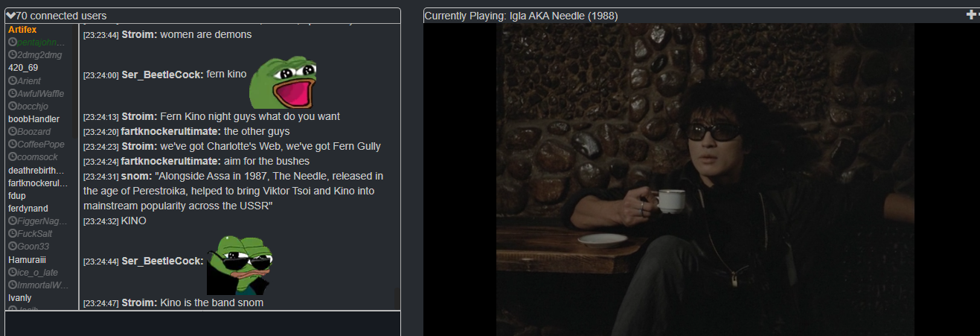Click the [23:24:31] chat timestamp

(x=101, y=177)
